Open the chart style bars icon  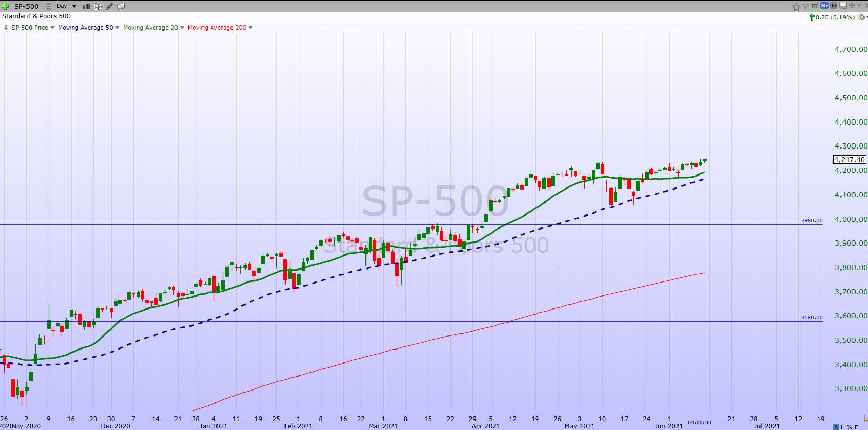coord(87,7)
